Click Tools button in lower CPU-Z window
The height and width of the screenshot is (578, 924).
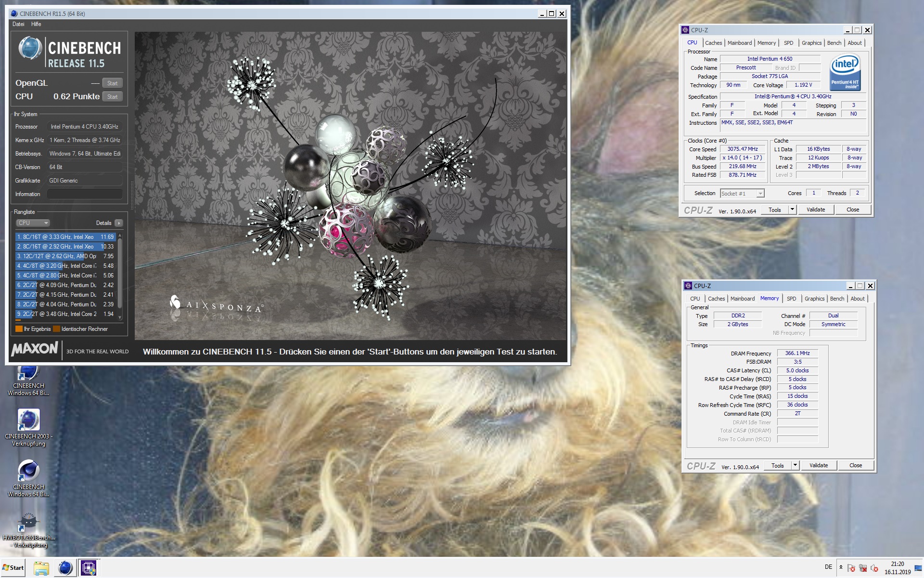[x=778, y=465]
